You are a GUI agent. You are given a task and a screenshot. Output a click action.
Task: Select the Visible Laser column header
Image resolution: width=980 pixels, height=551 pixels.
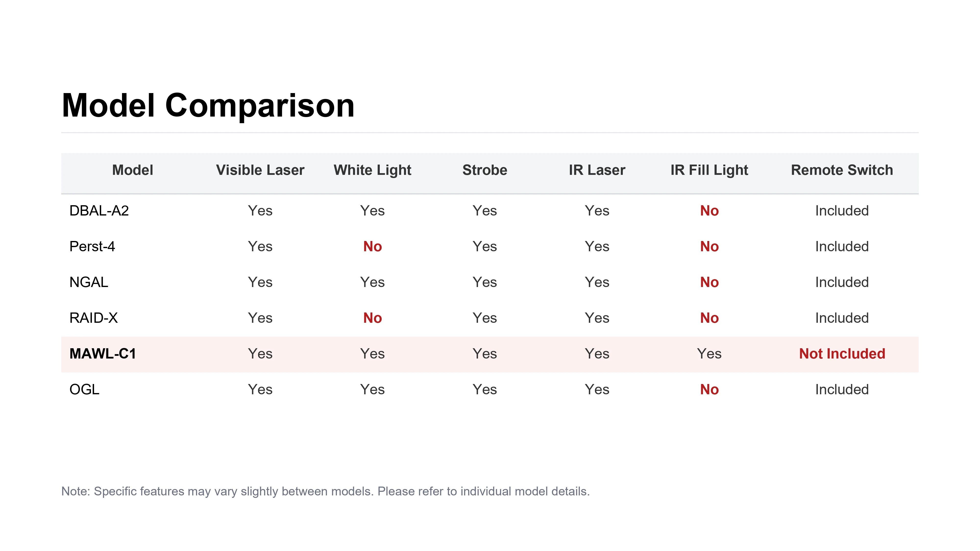pyautogui.click(x=260, y=170)
